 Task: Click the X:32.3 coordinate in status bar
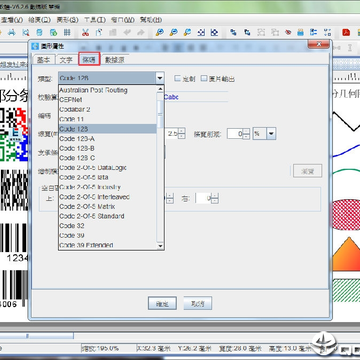pos(154,348)
